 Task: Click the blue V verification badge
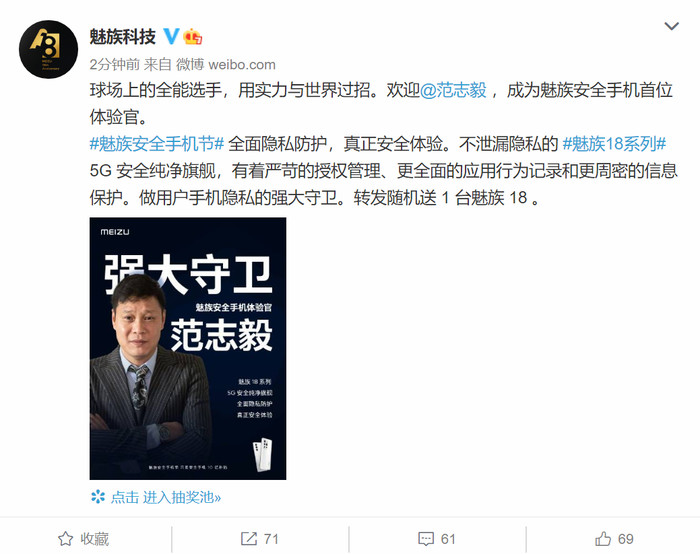[171, 36]
